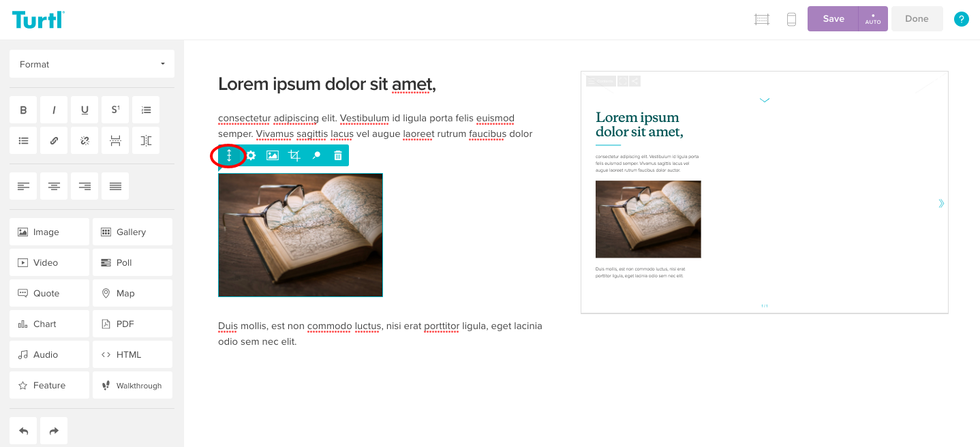Click the unlink icon
Viewport: 980px width, 447px height.
pos(85,140)
